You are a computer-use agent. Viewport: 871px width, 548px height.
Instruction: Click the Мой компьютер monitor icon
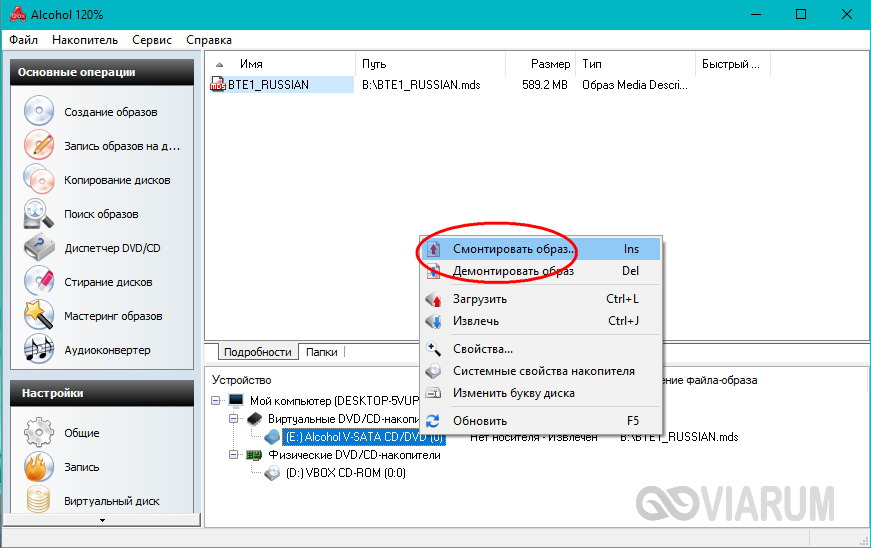[236, 400]
